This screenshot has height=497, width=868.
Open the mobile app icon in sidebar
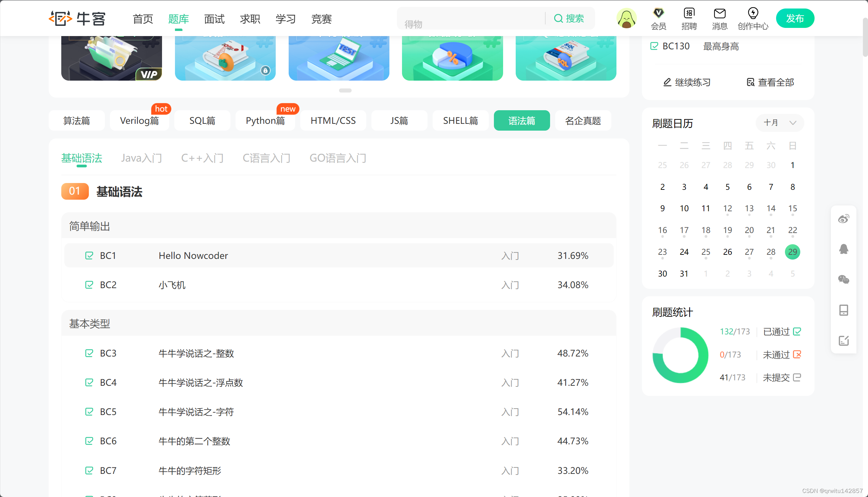(843, 310)
